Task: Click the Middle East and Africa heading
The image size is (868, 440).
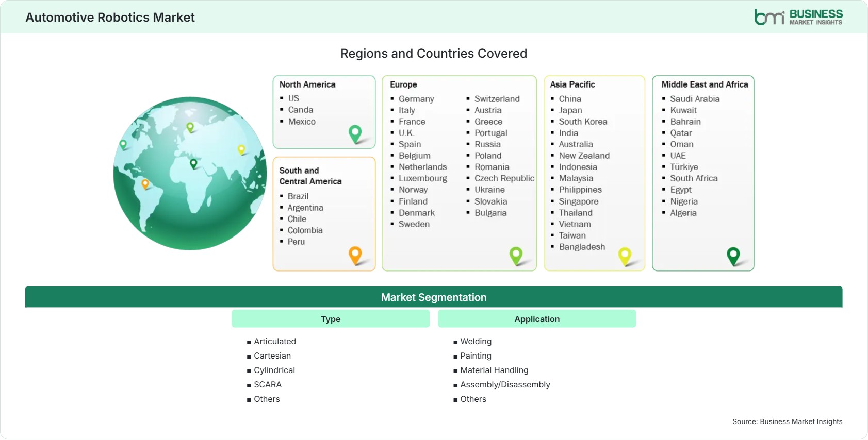Action: 705,84
